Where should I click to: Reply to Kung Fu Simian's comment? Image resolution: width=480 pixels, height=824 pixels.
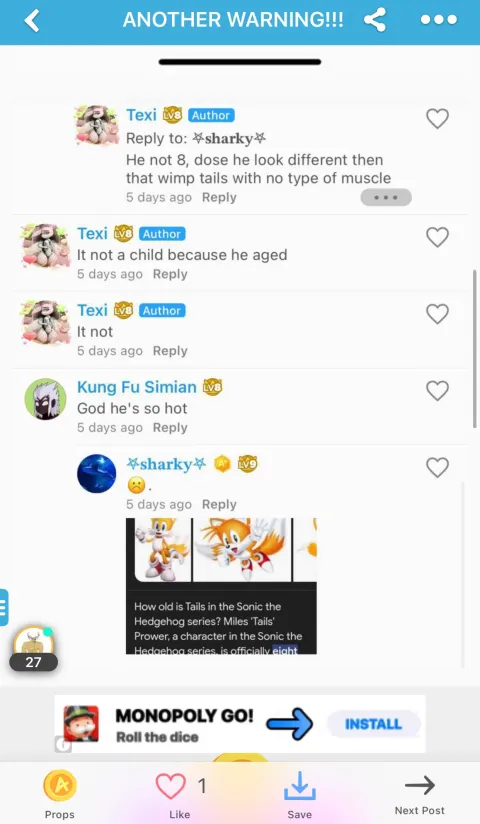170,428
